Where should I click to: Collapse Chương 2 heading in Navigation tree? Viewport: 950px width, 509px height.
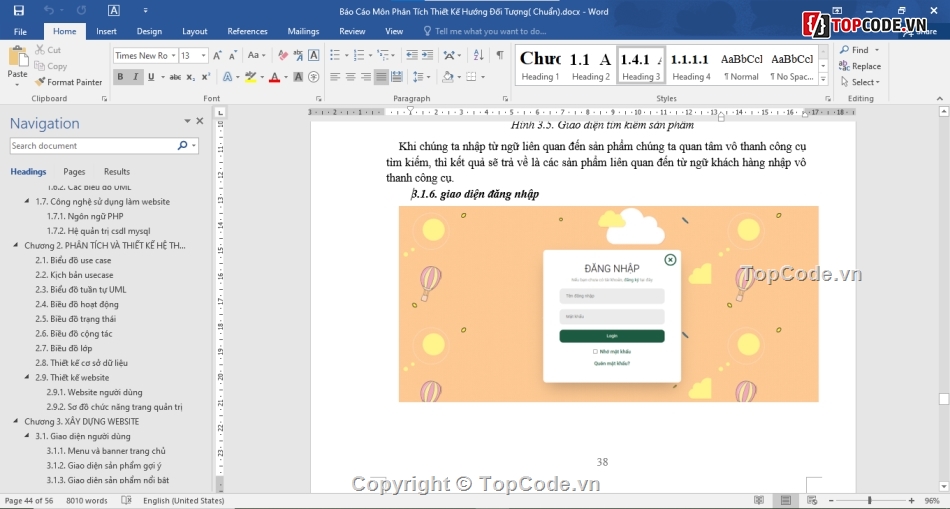(x=16, y=245)
